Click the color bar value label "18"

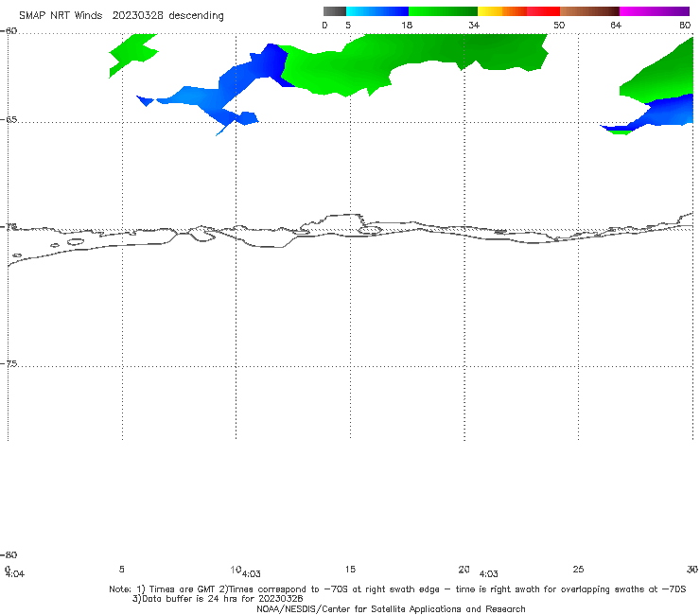[x=407, y=25]
